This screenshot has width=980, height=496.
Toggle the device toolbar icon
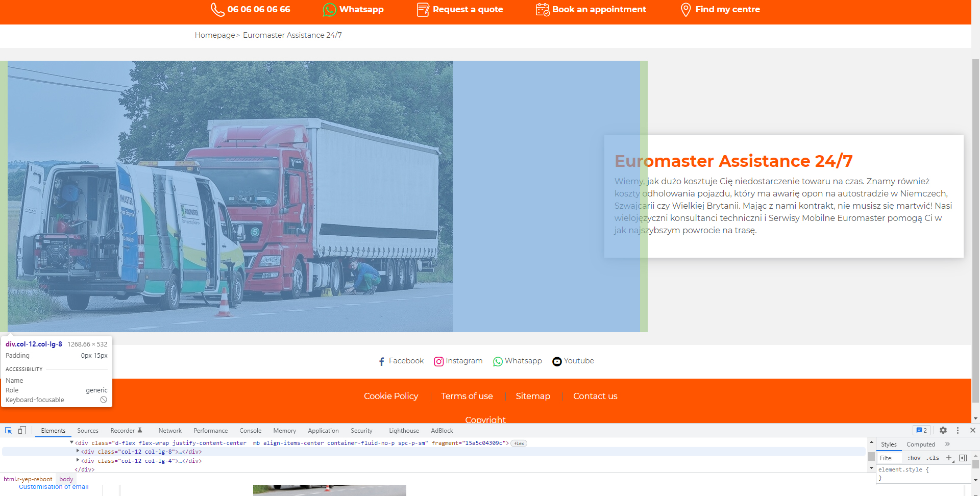[22, 430]
